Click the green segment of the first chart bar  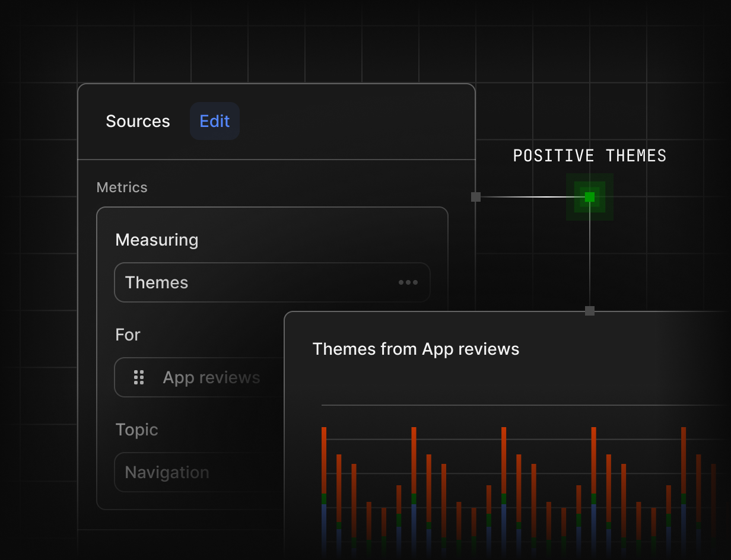pos(324,499)
